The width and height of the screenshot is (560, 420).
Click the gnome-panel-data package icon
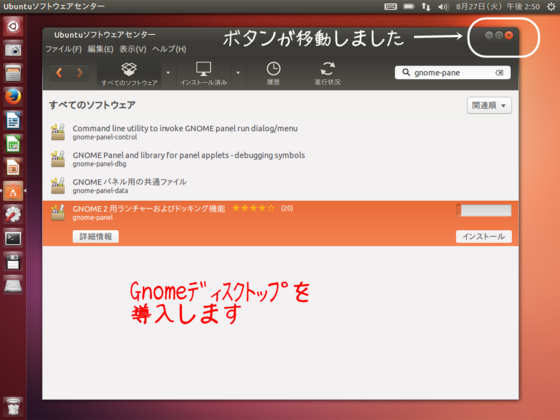pyautogui.click(x=58, y=186)
